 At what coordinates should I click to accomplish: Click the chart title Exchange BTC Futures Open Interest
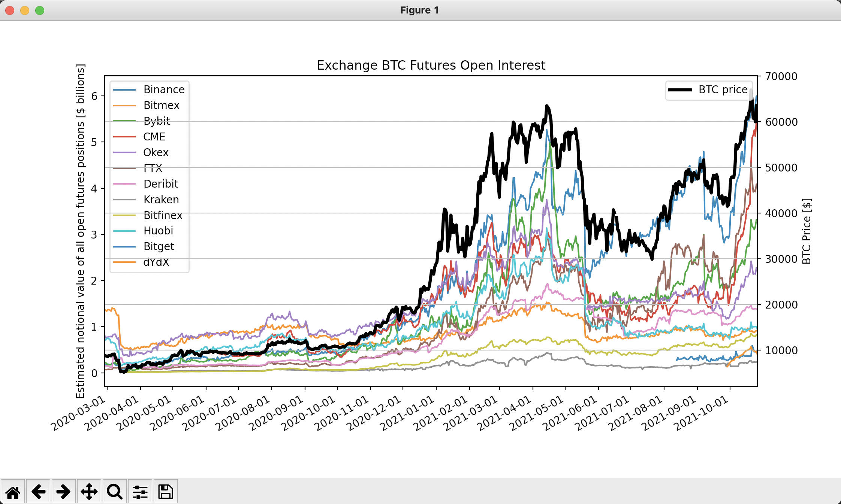431,65
